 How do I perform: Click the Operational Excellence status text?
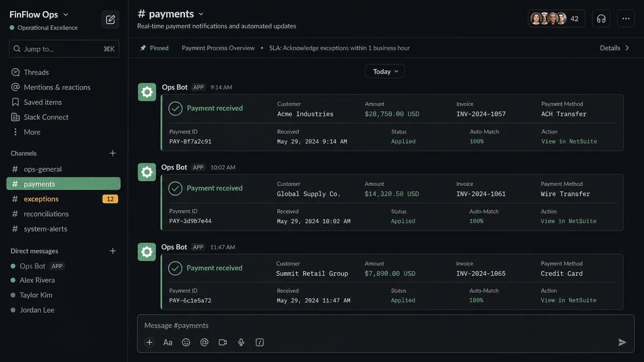[x=48, y=28]
